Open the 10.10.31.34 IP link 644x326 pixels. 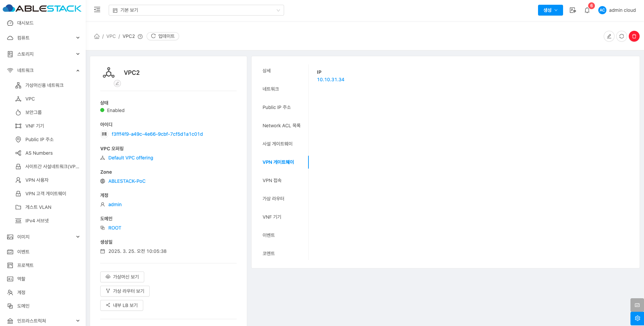[330, 80]
